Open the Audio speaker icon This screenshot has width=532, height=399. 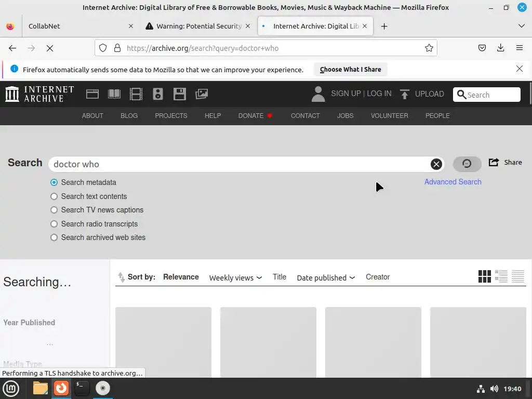pos(158,94)
